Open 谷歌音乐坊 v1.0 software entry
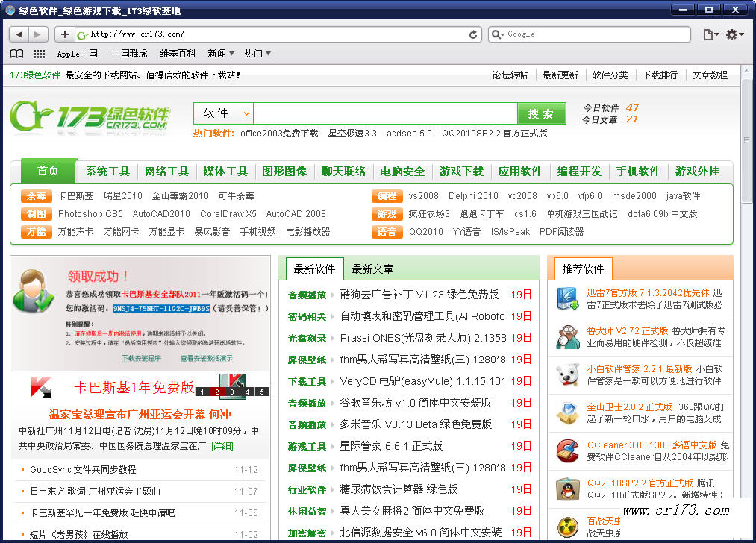Image resolution: width=756 pixels, height=543 pixels. (x=415, y=402)
